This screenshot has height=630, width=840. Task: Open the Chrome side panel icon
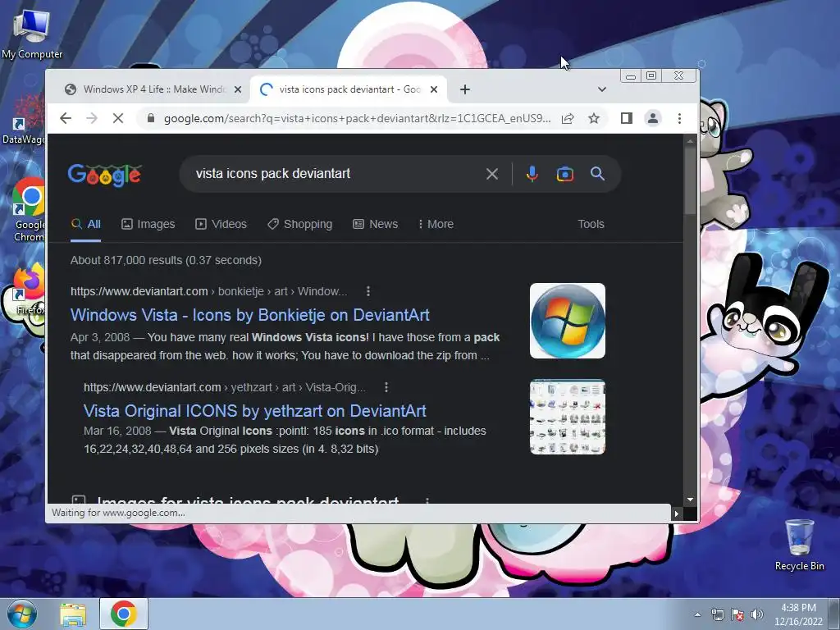(x=626, y=118)
